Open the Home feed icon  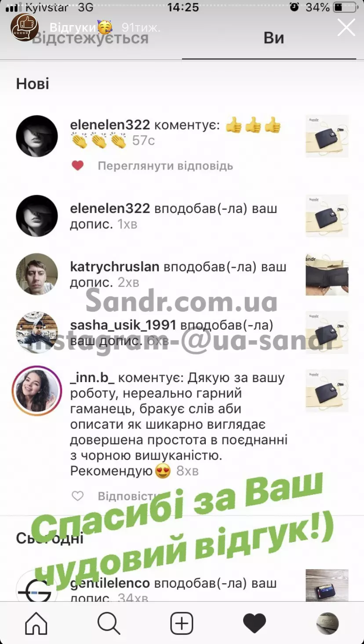pyautogui.click(x=36, y=623)
